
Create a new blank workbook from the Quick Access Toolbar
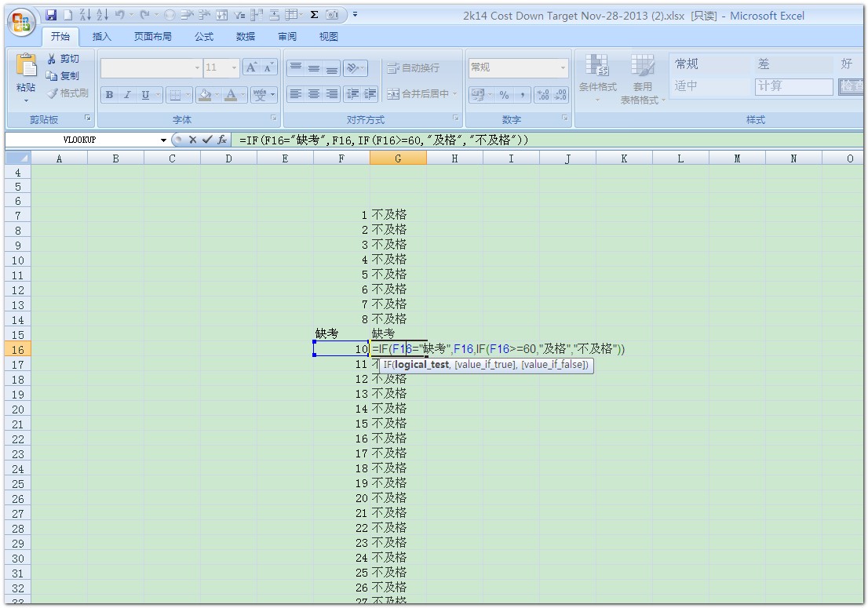[x=67, y=15]
